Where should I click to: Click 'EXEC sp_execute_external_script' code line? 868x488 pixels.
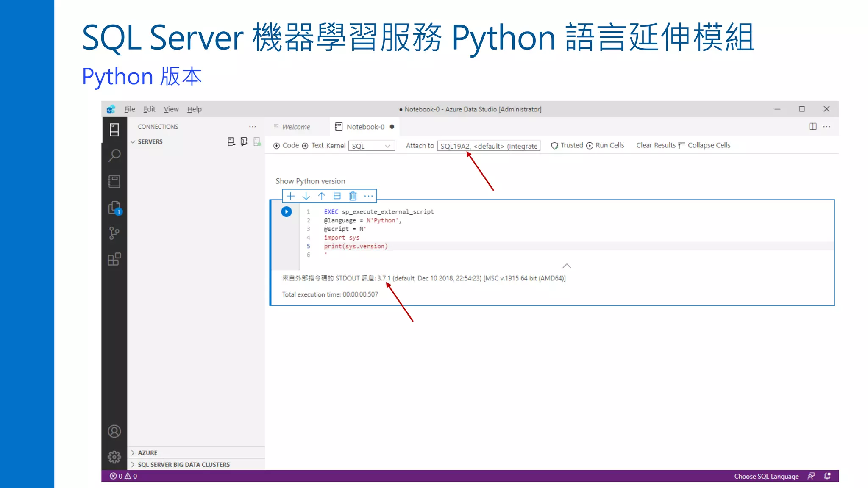(379, 211)
